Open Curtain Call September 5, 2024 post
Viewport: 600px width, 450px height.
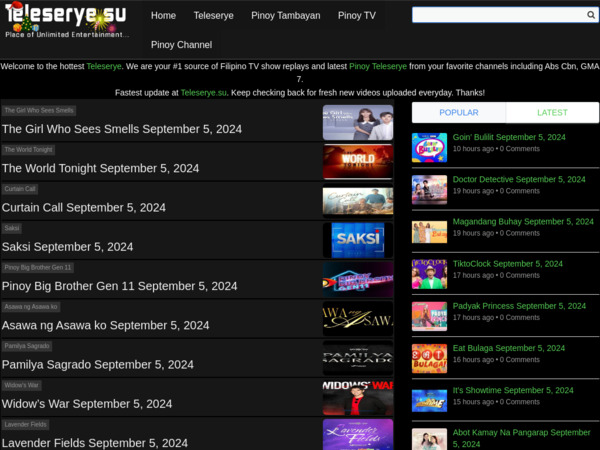coord(83,207)
